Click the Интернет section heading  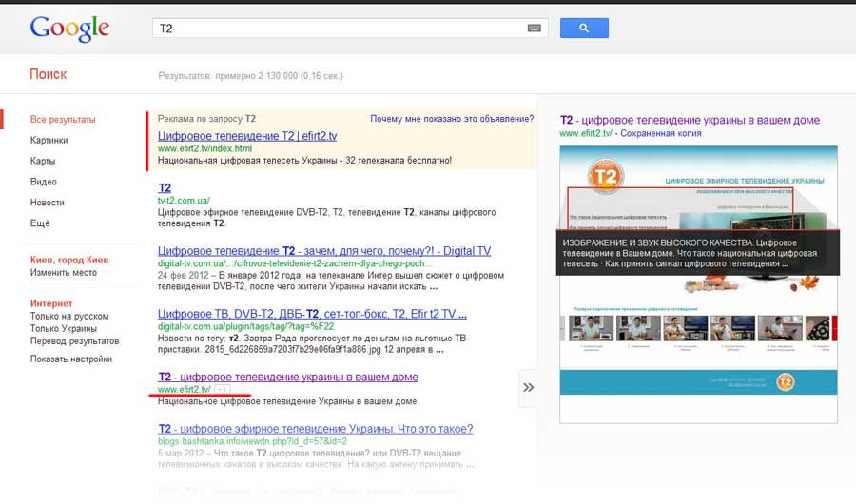51,303
